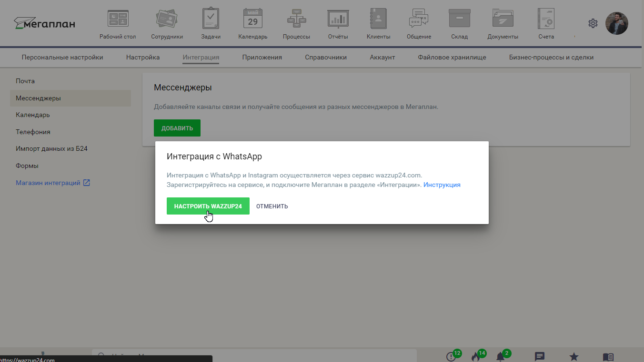The height and width of the screenshot is (362, 644).
Task: Switch to the Бизнес-процессы и сделки tab
Action: tap(551, 57)
